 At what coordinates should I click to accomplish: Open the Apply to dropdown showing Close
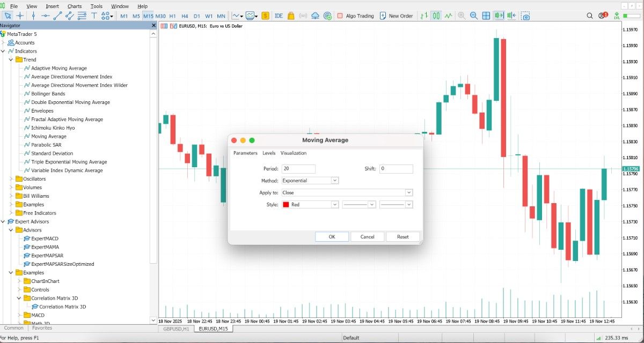pyautogui.click(x=347, y=192)
